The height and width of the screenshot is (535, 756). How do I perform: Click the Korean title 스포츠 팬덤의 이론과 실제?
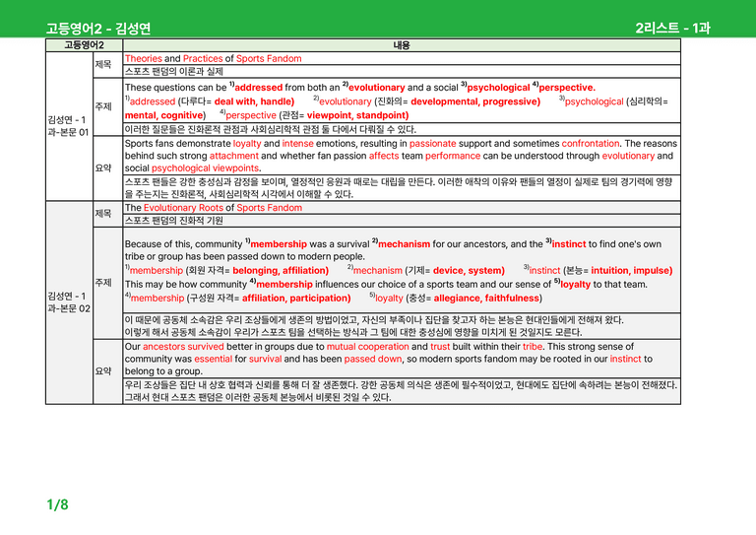pyautogui.click(x=174, y=71)
